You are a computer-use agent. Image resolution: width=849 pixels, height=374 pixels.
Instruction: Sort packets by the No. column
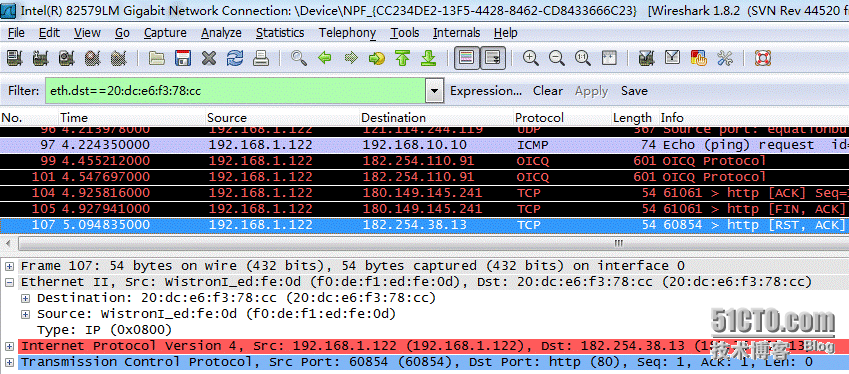(x=29, y=117)
